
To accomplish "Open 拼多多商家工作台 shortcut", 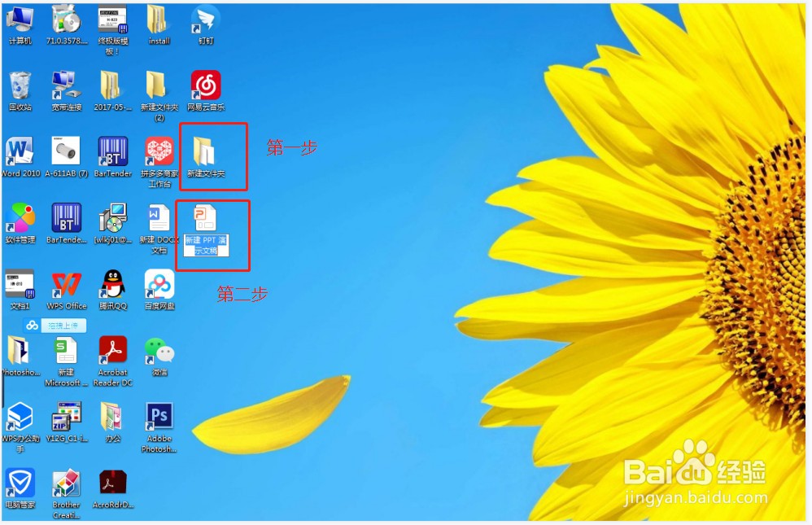I will [x=159, y=162].
